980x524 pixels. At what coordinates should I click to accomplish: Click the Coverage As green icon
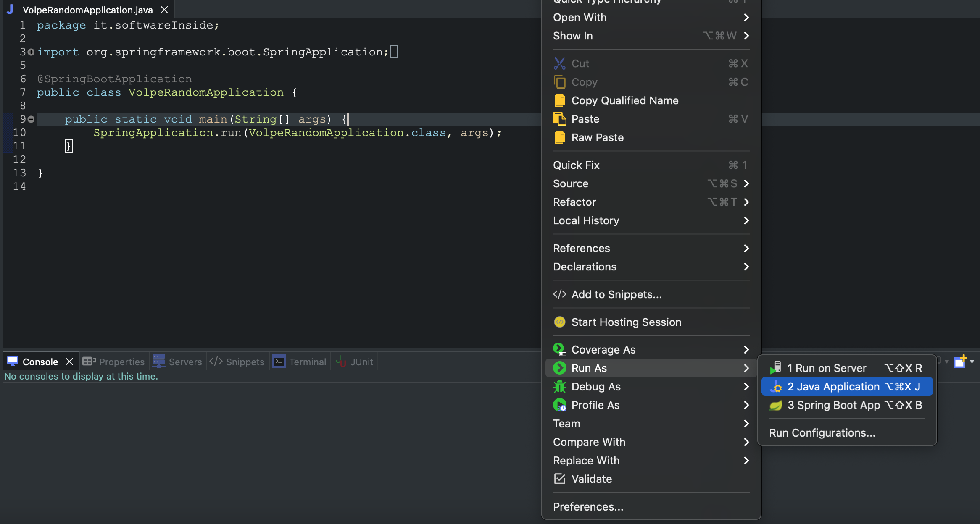(560, 349)
